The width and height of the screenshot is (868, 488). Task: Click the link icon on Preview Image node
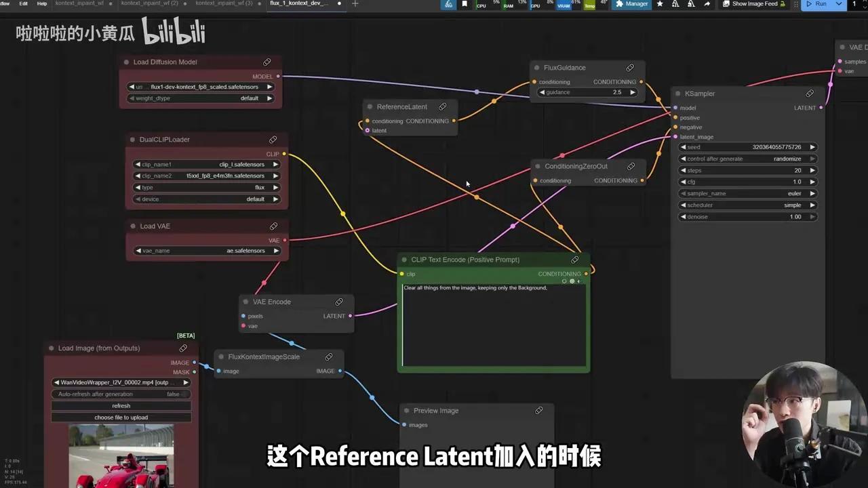coord(539,410)
